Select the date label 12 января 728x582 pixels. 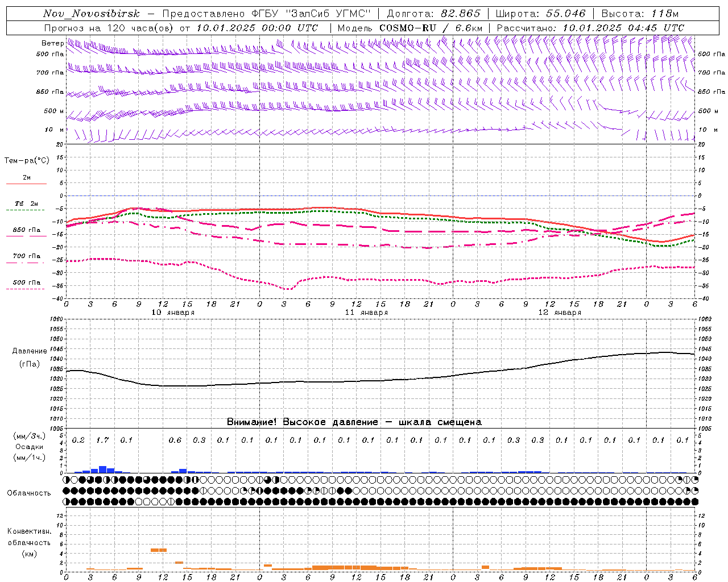[560, 313]
